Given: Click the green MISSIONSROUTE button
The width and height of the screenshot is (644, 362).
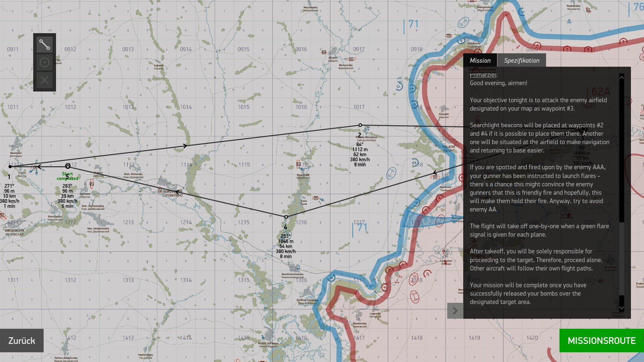Looking at the screenshot, I should click(602, 341).
